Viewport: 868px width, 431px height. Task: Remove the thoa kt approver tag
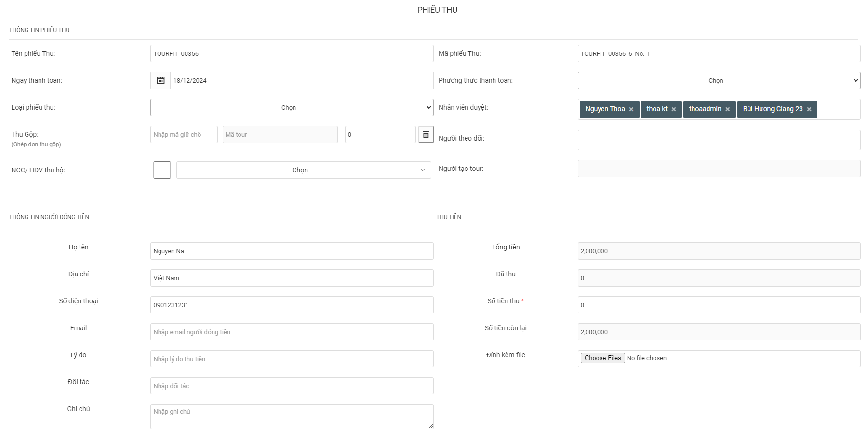pyautogui.click(x=673, y=109)
